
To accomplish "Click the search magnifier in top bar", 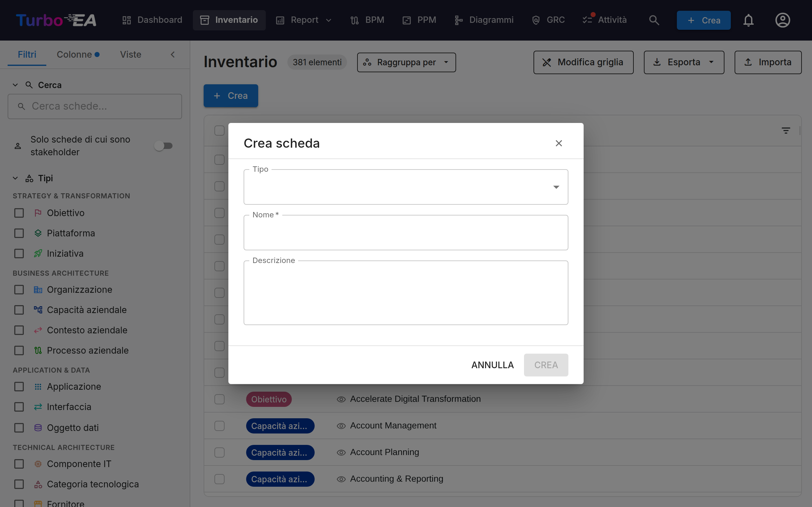I will point(654,20).
